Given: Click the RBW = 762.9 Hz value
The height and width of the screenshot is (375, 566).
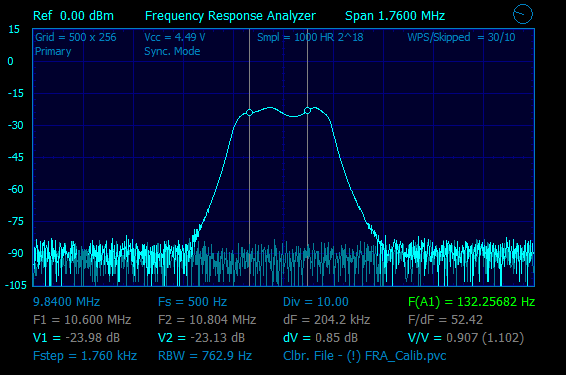Looking at the screenshot, I should click(x=205, y=356).
